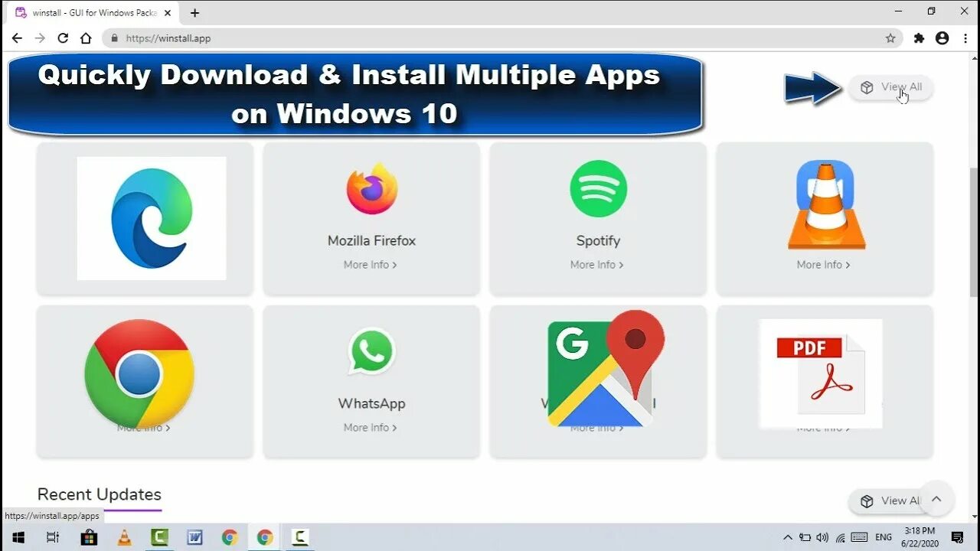Image resolution: width=980 pixels, height=551 pixels.
Task: Focus the address bar showing https://winstall.app
Action: tap(501, 38)
